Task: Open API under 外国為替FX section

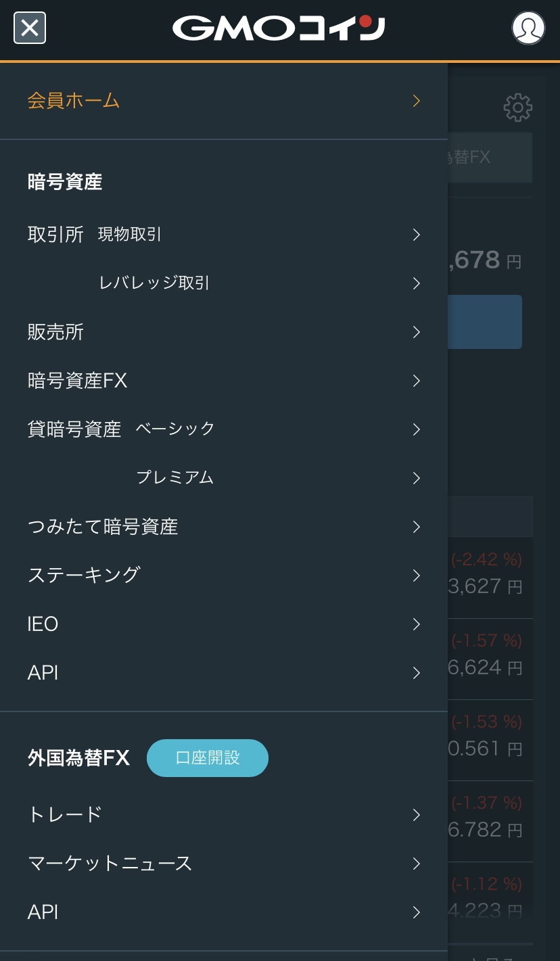Action: (x=43, y=912)
